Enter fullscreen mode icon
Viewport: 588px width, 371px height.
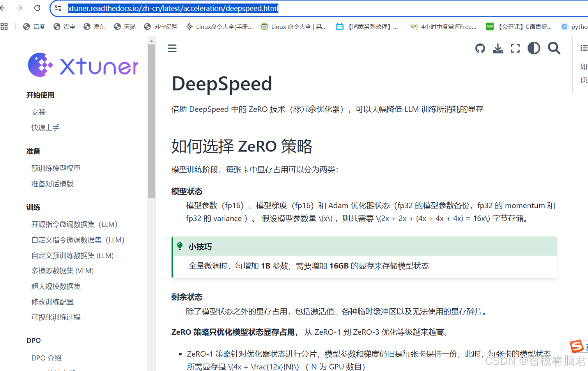pos(515,48)
